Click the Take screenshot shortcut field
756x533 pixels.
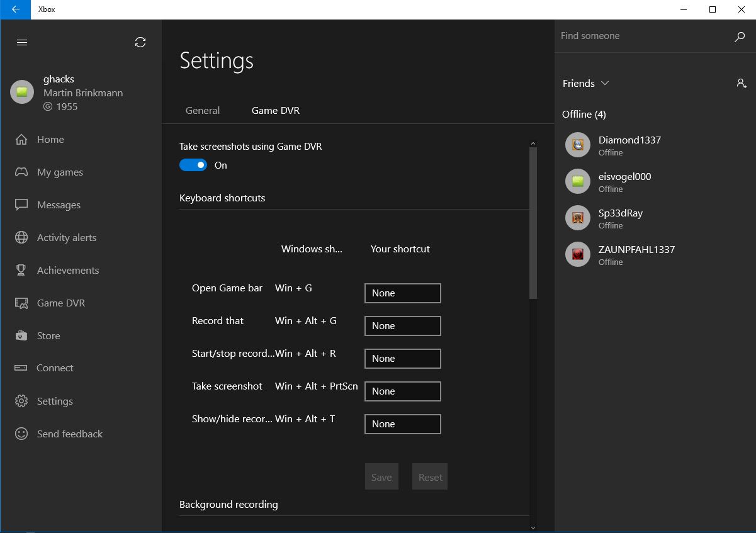click(x=403, y=391)
